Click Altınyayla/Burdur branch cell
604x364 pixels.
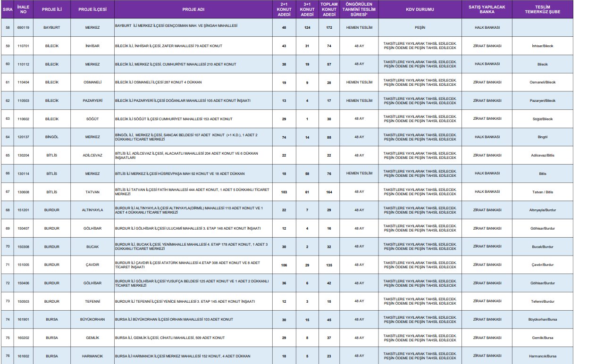(543, 210)
